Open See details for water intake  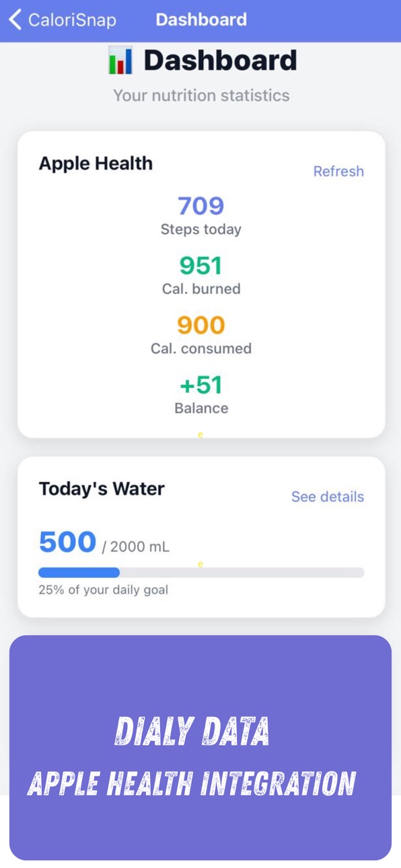click(328, 497)
